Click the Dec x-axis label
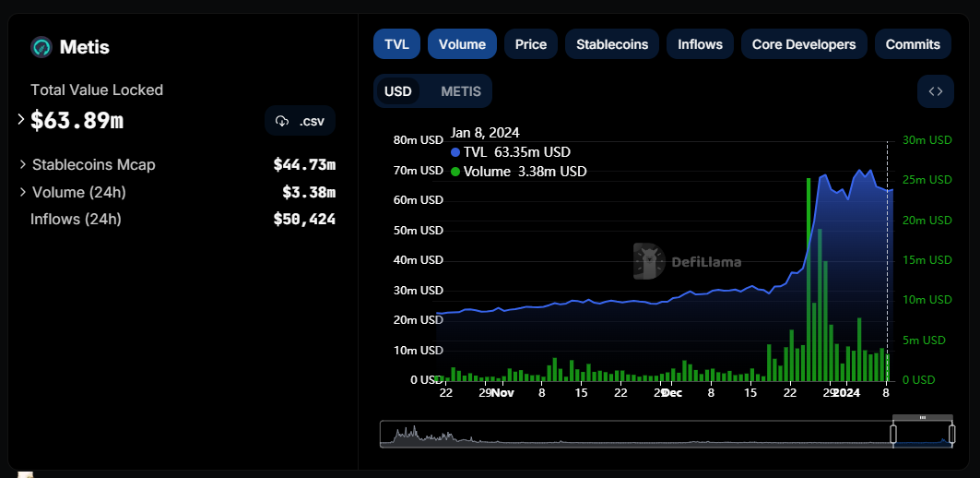The image size is (980, 478). [x=672, y=393]
